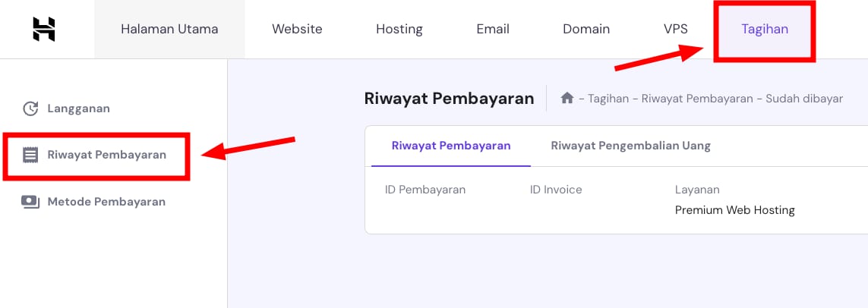Select Email in the top navigation
This screenshot has height=308, width=868.
click(x=492, y=29)
